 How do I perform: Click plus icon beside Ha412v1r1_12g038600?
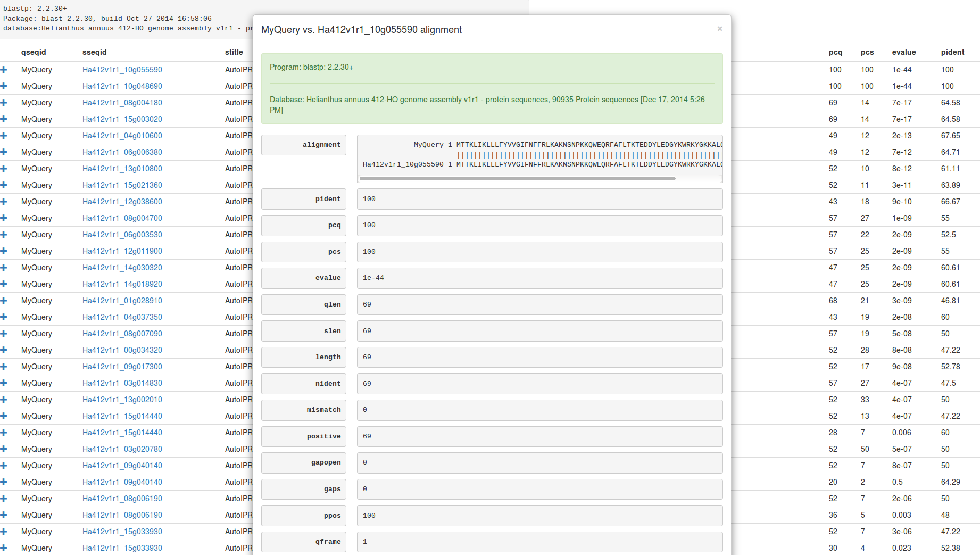tap(4, 202)
